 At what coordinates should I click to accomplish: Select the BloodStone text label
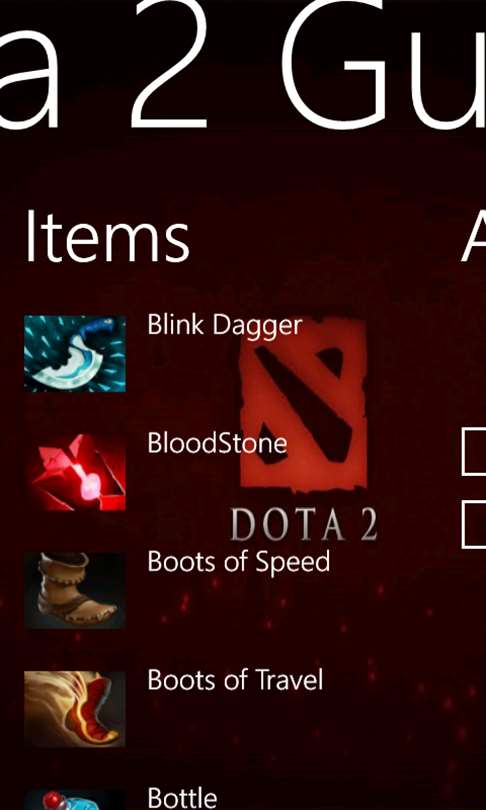pyautogui.click(x=217, y=443)
